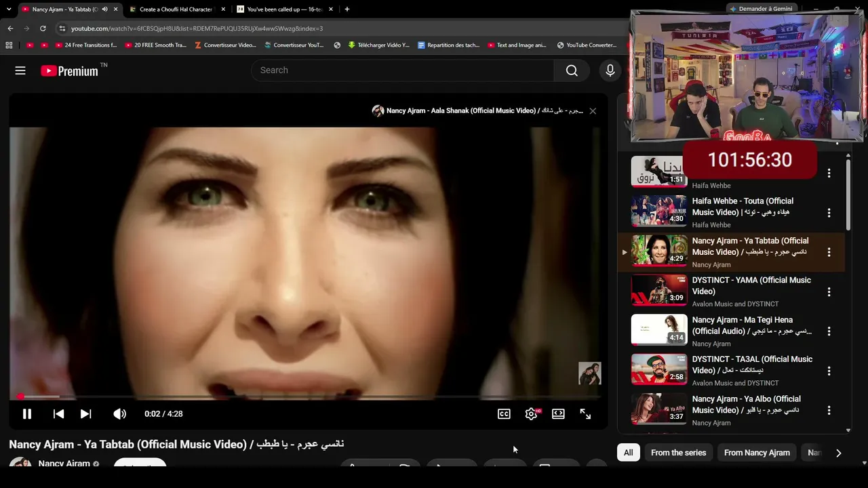This screenshot has width=868, height=488.
Task: Open the 24 Free Transitions bookmark
Action: click(x=85, y=45)
